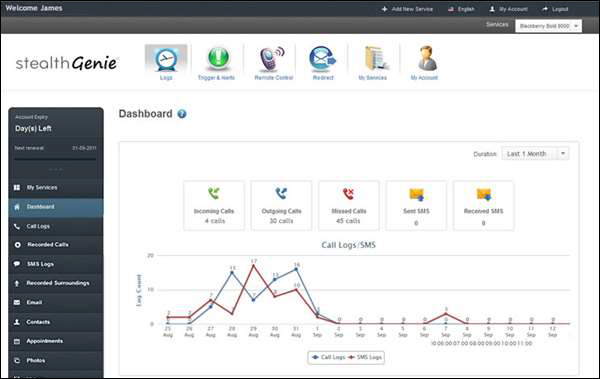
Task: Click the Email envelope icon in sidebar
Action: coord(17,302)
